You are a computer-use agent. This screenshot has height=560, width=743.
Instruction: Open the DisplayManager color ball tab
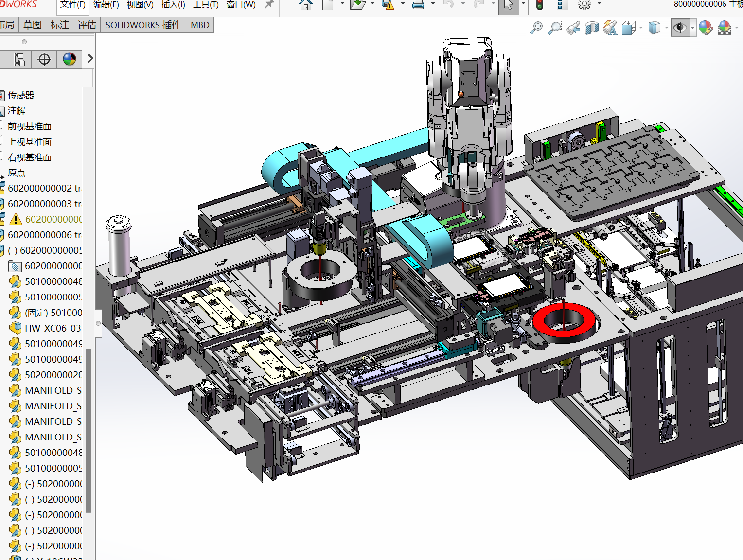pyautogui.click(x=70, y=59)
